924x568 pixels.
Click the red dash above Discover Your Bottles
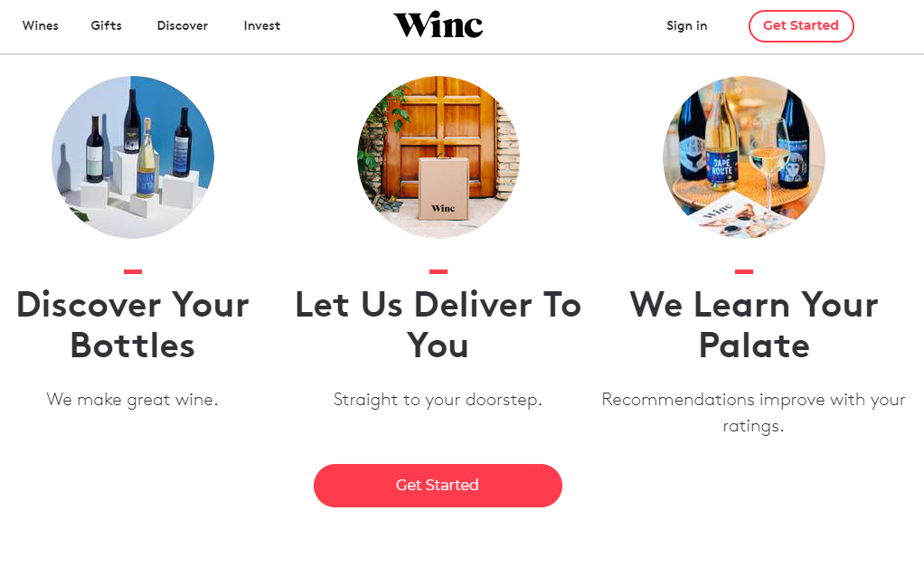(x=133, y=271)
